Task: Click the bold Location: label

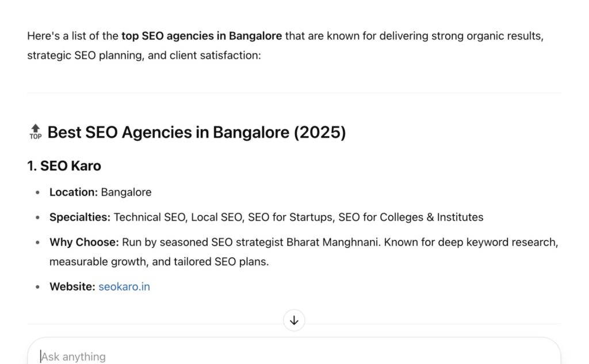Action: click(x=74, y=192)
